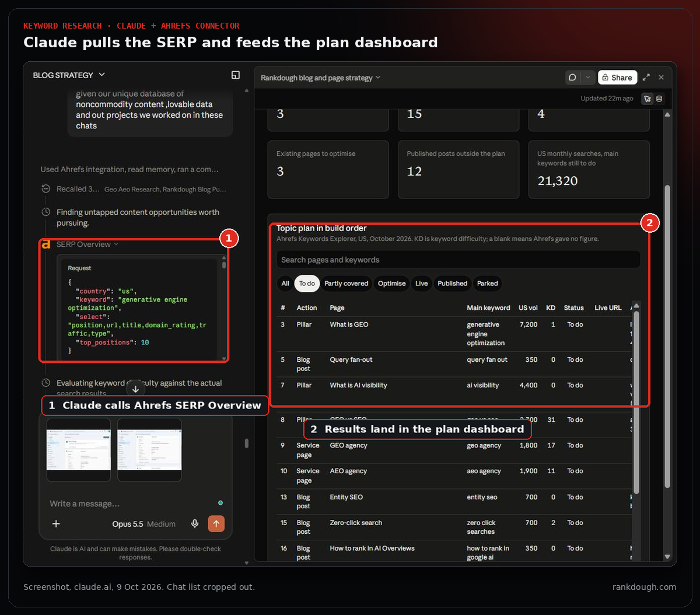Open the BLOG STRATEGY project dropdown
This screenshot has height=615, width=700.
(69, 75)
